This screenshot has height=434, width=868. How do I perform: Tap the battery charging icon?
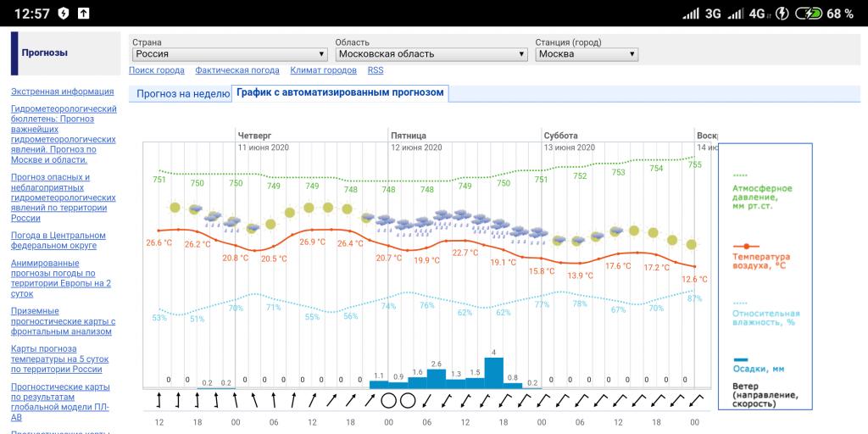(x=813, y=14)
